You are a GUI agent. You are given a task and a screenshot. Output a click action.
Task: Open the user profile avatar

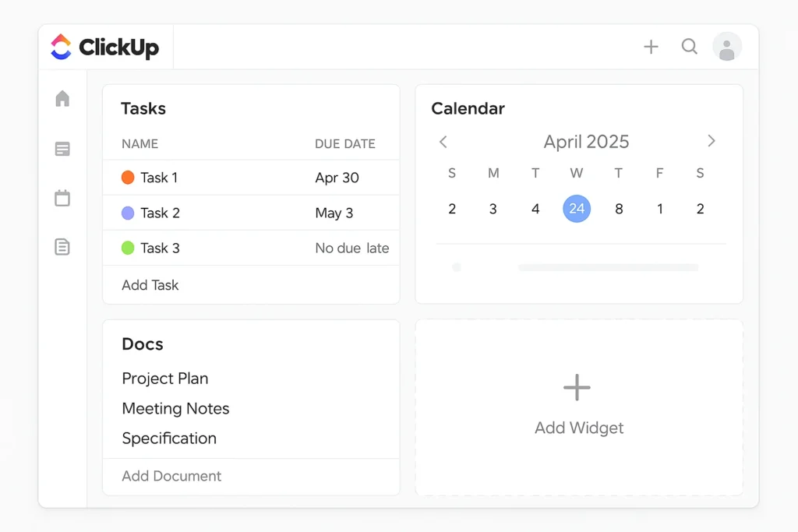click(726, 47)
